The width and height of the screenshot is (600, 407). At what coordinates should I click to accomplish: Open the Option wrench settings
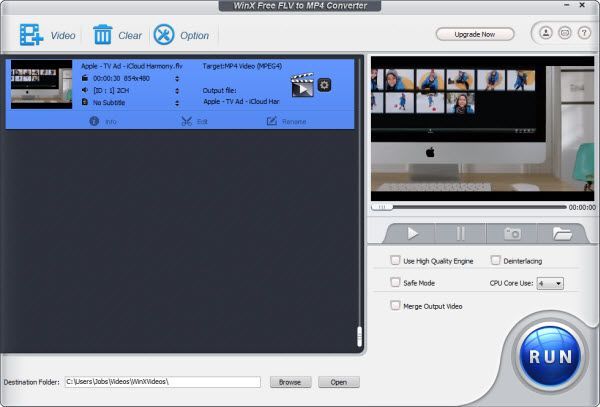point(164,35)
